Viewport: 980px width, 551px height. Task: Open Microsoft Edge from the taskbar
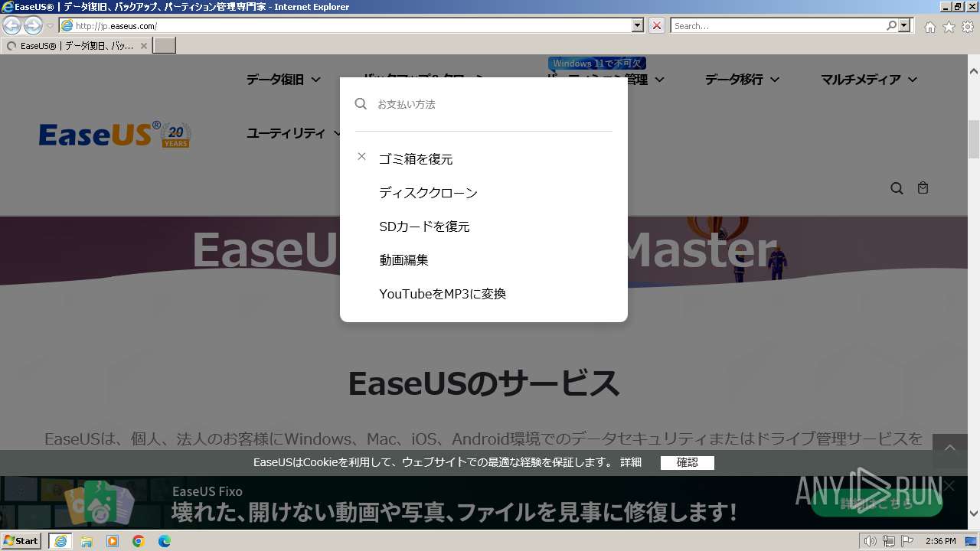click(165, 541)
